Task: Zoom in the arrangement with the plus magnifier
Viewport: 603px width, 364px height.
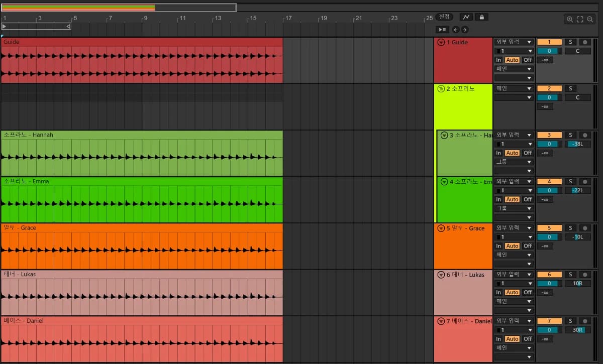Action: 570,19
